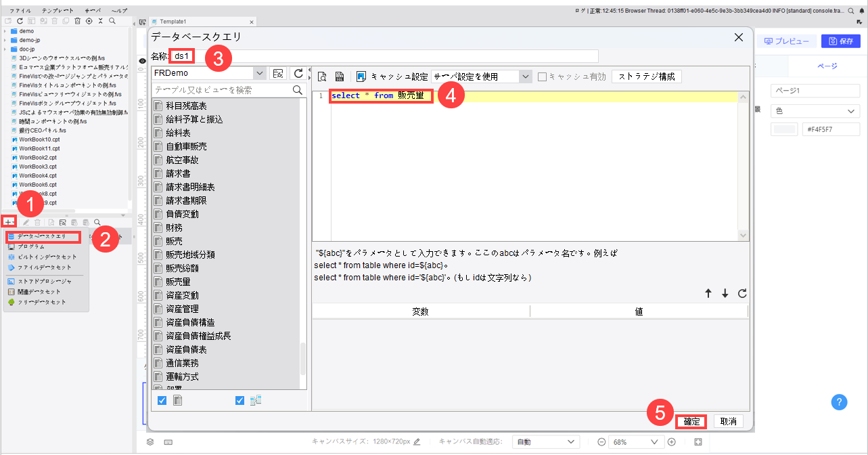Click the collapse-all icon in file toolbar
This screenshot has width=868, height=455.
point(100,21)
